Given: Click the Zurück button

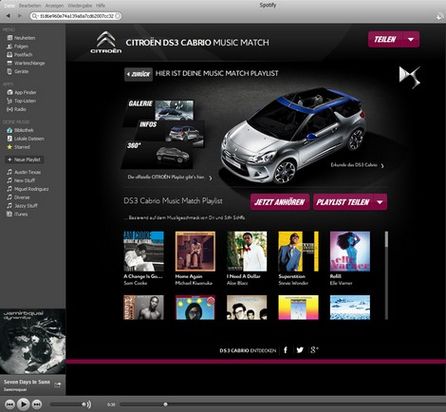Looking at the screenshot, I should pyautogui.click(x=138, y=74).
